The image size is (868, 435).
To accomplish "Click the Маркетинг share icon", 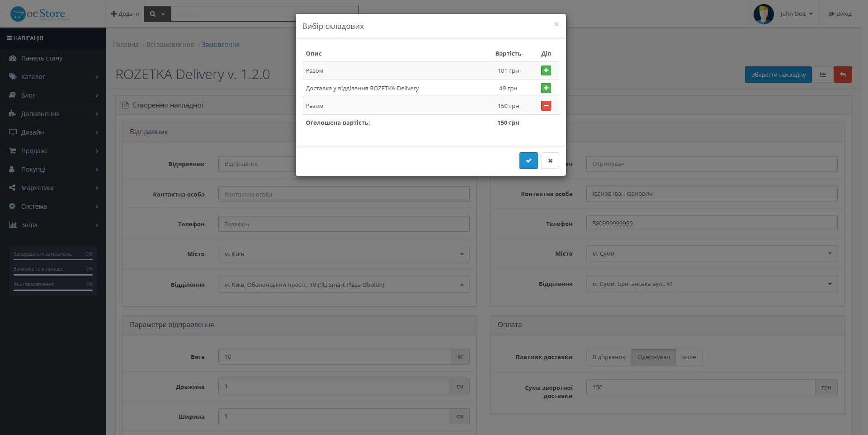I will coord(12,188).
